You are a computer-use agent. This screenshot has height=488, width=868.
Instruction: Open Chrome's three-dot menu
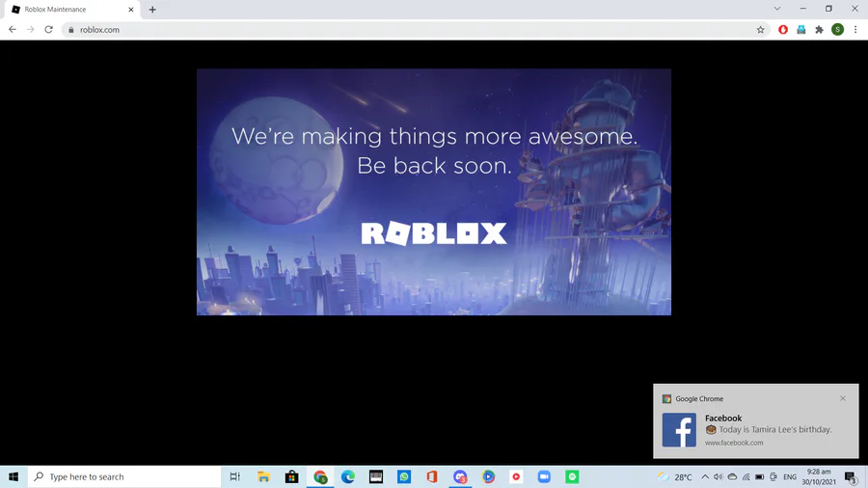pyautogui.click(x=855, y=30)
